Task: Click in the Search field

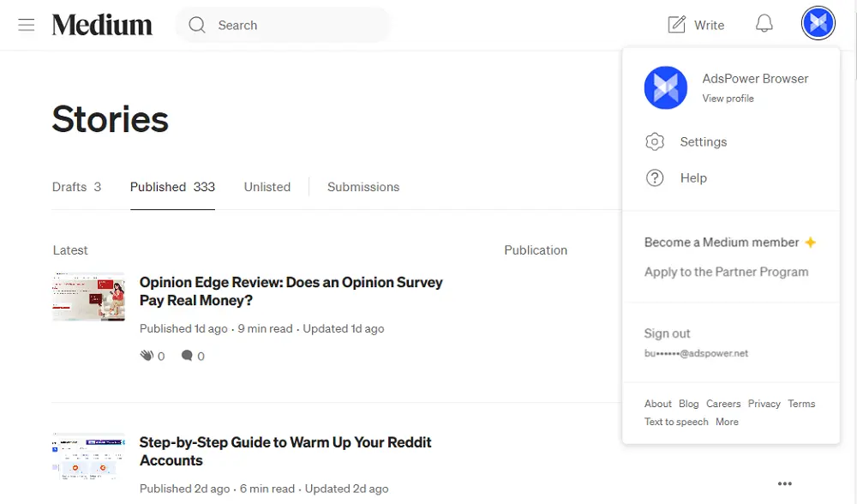Action: click(291, 26)
